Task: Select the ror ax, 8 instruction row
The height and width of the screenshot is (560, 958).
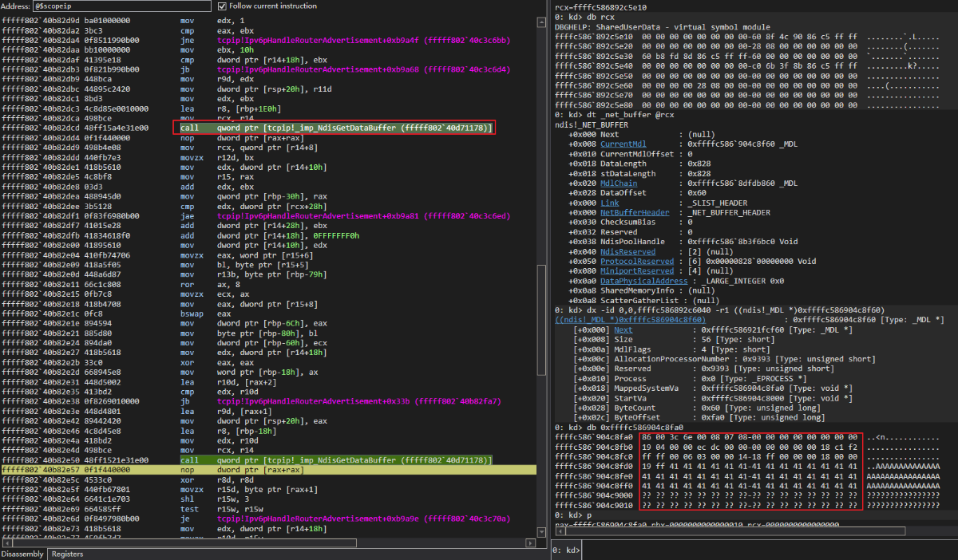Action: click(267, 284)
